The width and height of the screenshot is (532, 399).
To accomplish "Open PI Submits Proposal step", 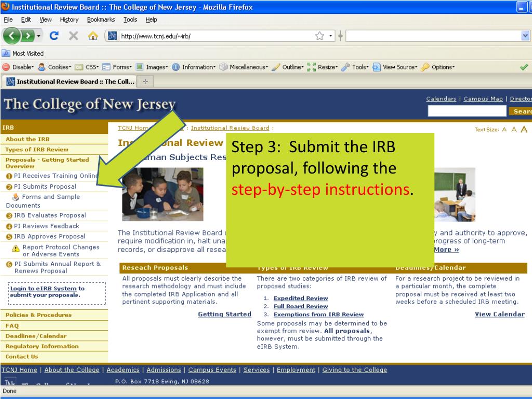I will pyautogui.click(x=41, y=187).
